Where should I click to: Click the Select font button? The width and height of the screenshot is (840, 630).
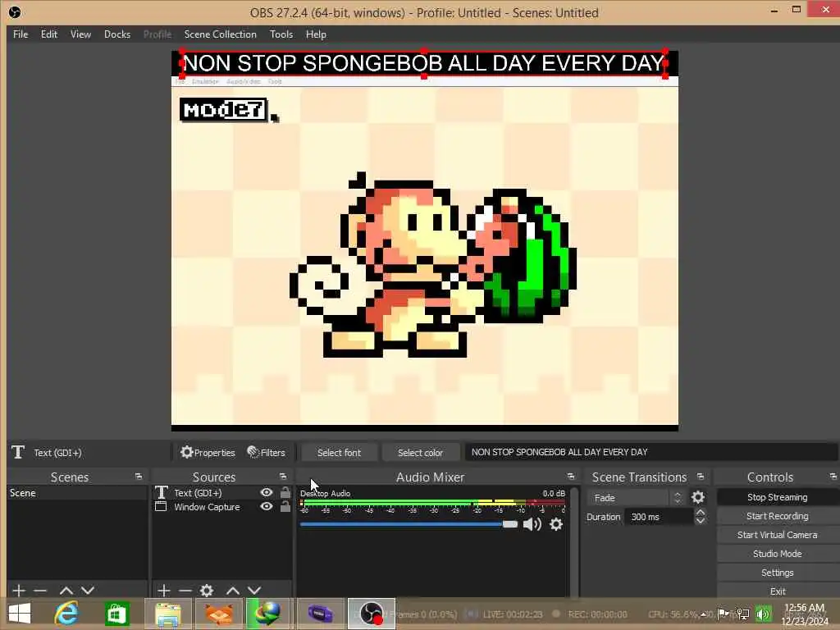pos(339,453)
